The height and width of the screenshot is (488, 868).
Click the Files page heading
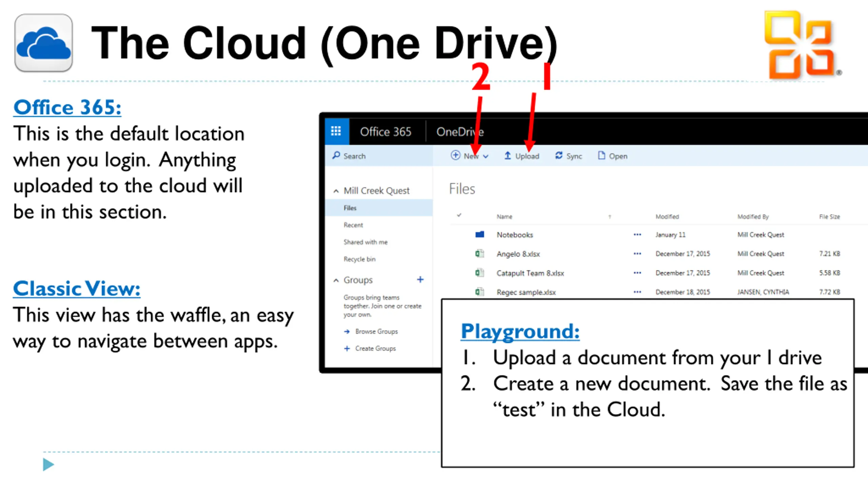(462, 189)
